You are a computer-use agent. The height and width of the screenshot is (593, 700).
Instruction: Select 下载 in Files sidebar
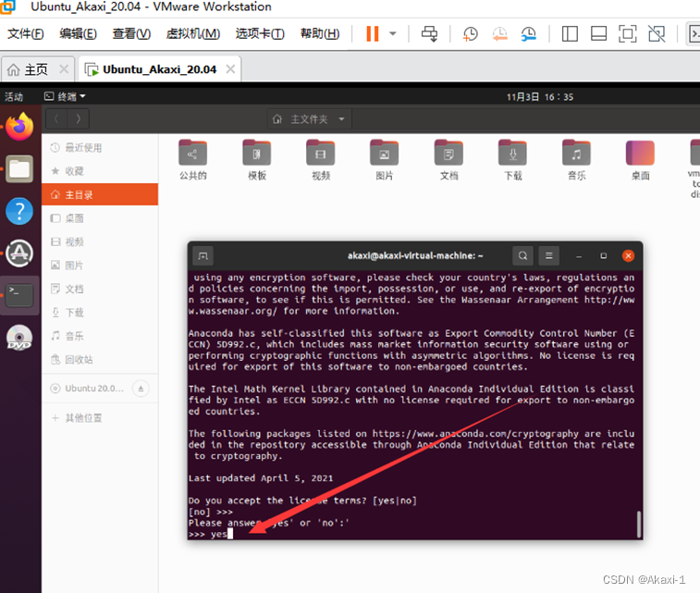(x=100, y=313)
